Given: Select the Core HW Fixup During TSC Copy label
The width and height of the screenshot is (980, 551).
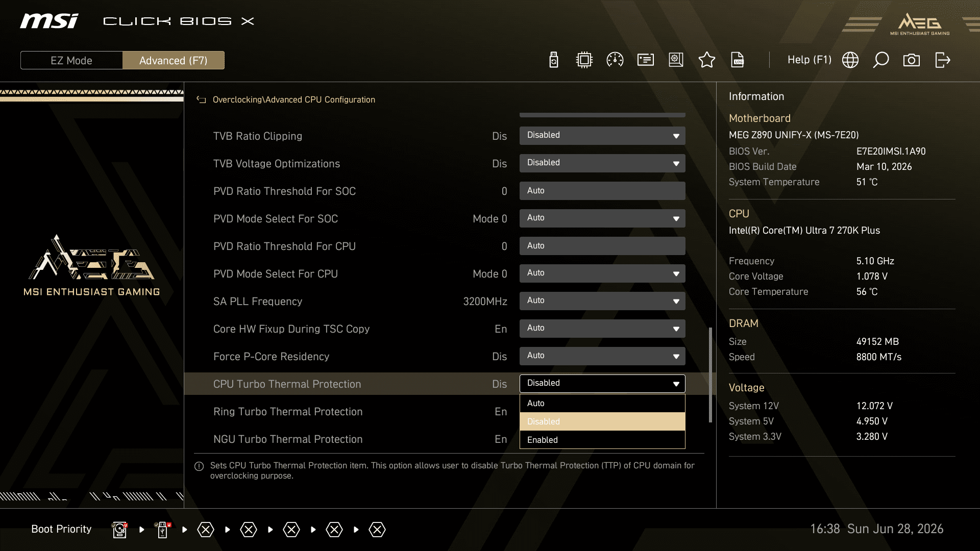Looking at the screenshot, I should (x=291, y=329).
